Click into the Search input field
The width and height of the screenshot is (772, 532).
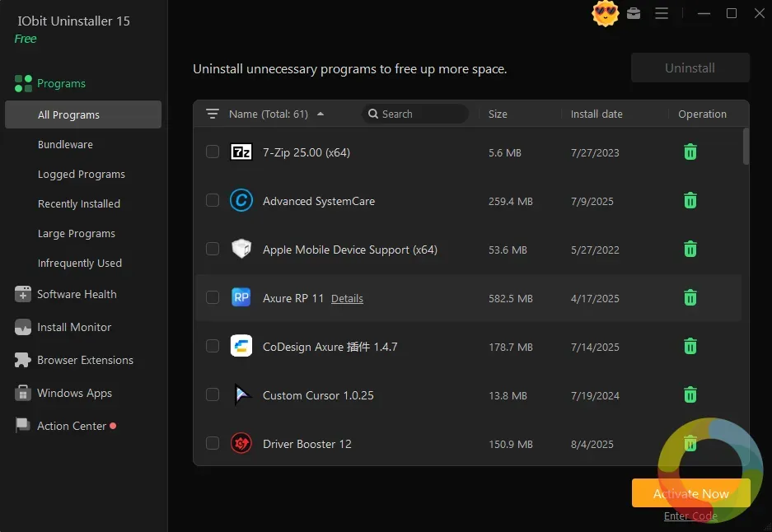coord(415,114)
